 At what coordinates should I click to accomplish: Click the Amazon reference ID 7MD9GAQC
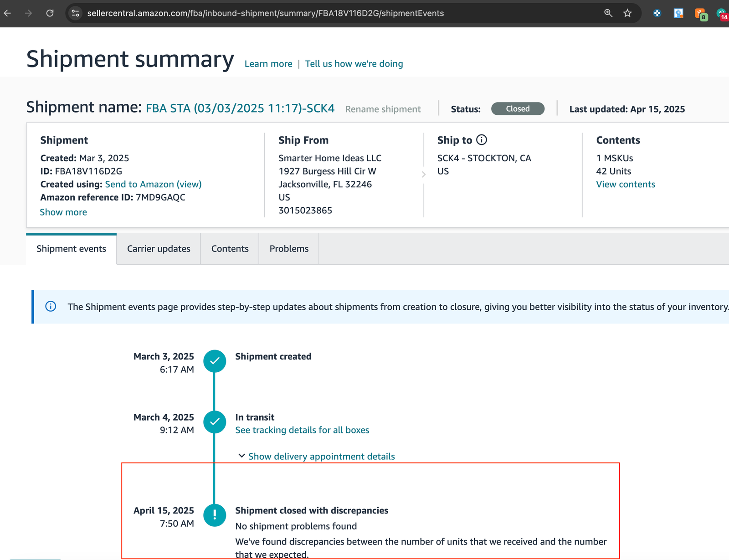[x=160, y=197]
